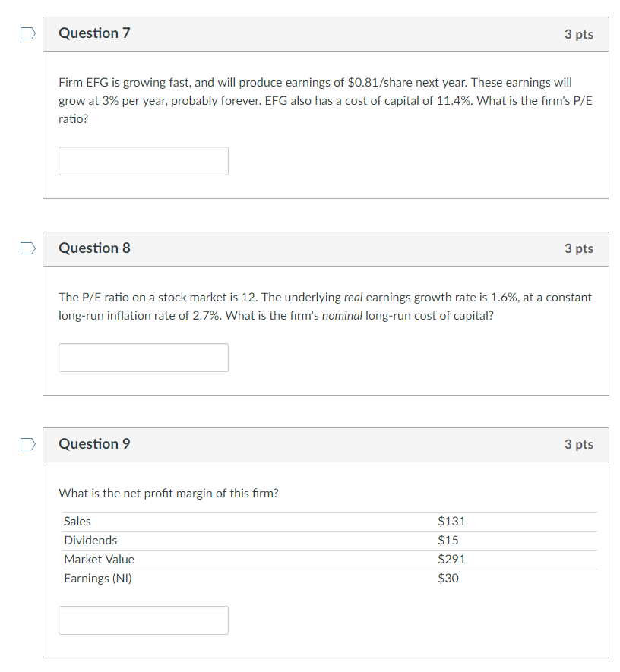Click the net profit margin answer field
620x672 pixels.
pyautogui.click(x=143, y=620)
